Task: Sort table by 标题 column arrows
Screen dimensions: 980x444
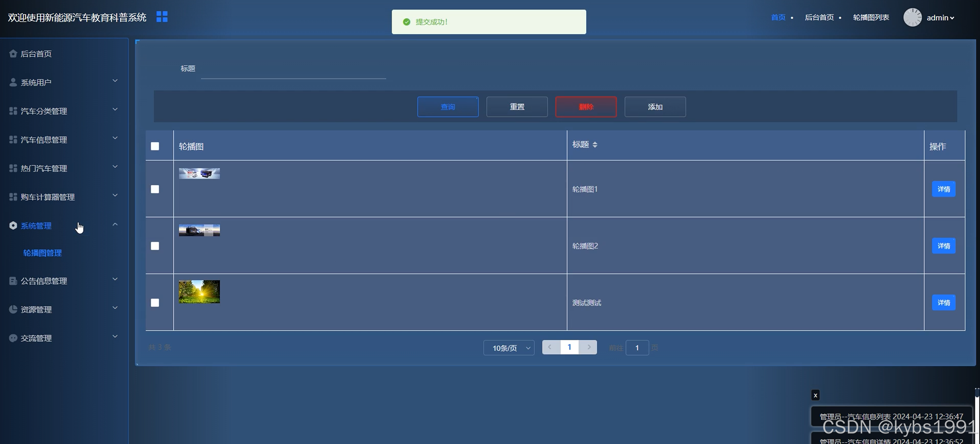Action: click(x=595, y=145)
